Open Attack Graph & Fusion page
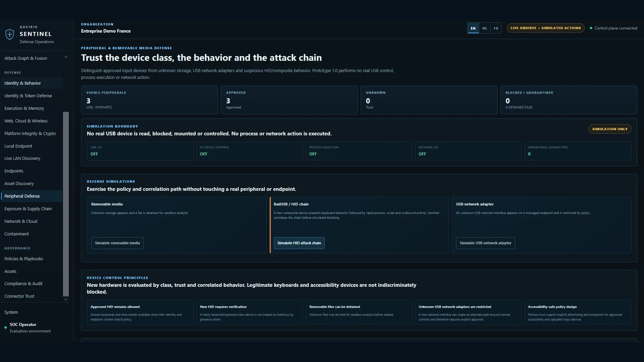Viewport: 644px width, 362px height. click(26, 58)
